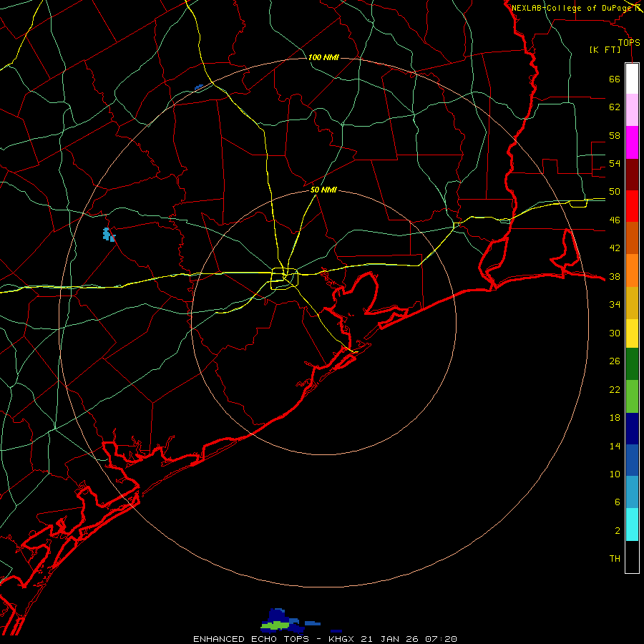The image size is (644, 644).
Task: Click the lighter orange legend swatch
Action: (x=632, y=270)
